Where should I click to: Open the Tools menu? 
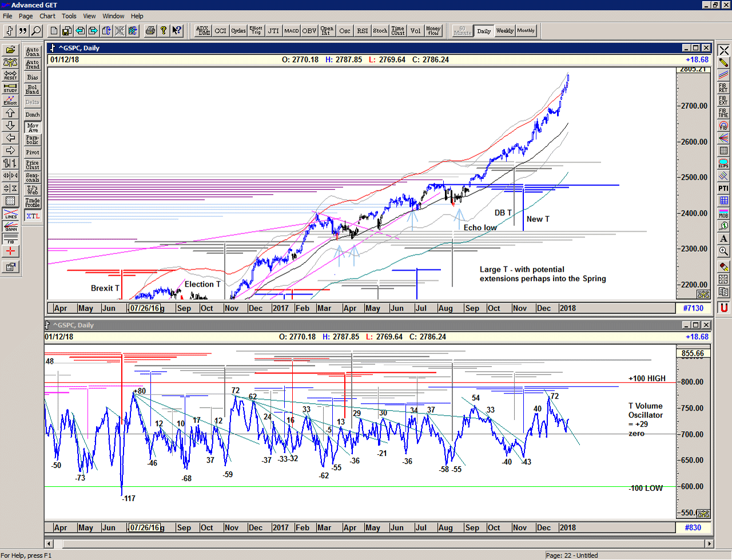pos(69,16)
